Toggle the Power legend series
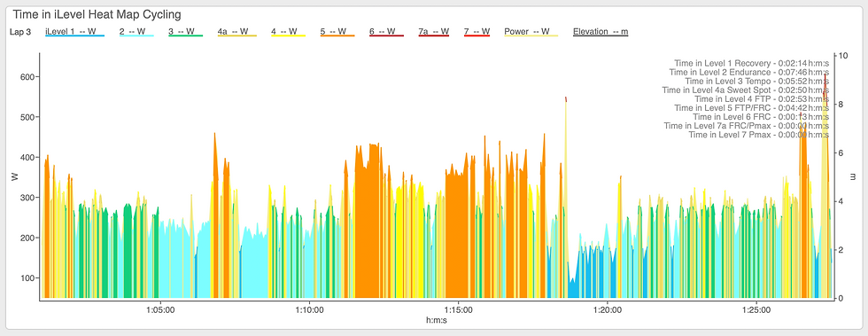Image resolution: width=868 pixels, height=336 pixels. (531, 32)
